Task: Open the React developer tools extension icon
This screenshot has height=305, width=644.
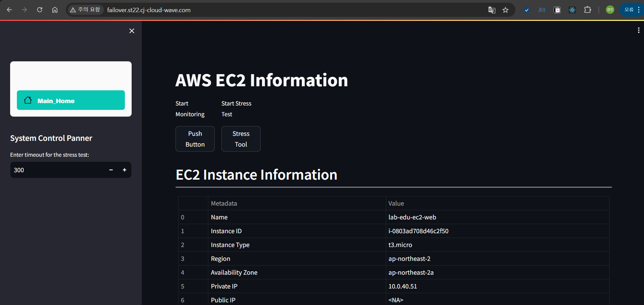Action: (x=572, y=10)
